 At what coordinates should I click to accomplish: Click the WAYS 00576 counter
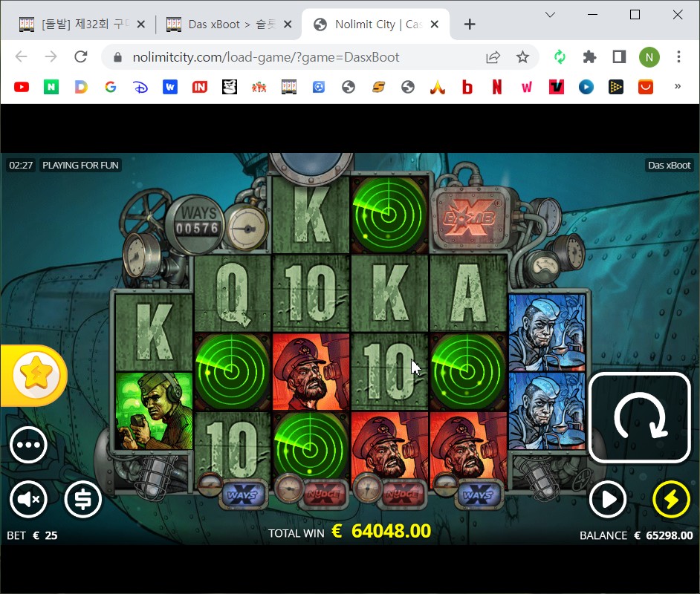(x=197, y=223)
